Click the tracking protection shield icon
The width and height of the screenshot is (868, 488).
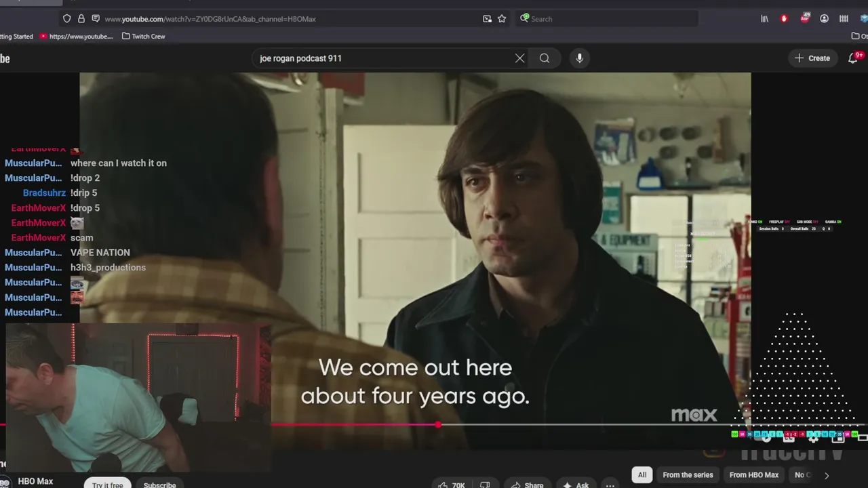click(x=66, y=19)
